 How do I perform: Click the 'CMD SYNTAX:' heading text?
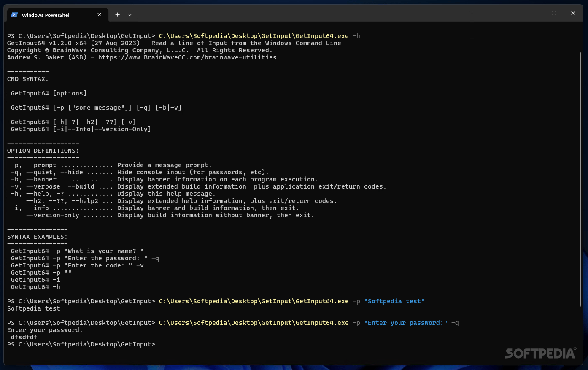coord(28,79)
